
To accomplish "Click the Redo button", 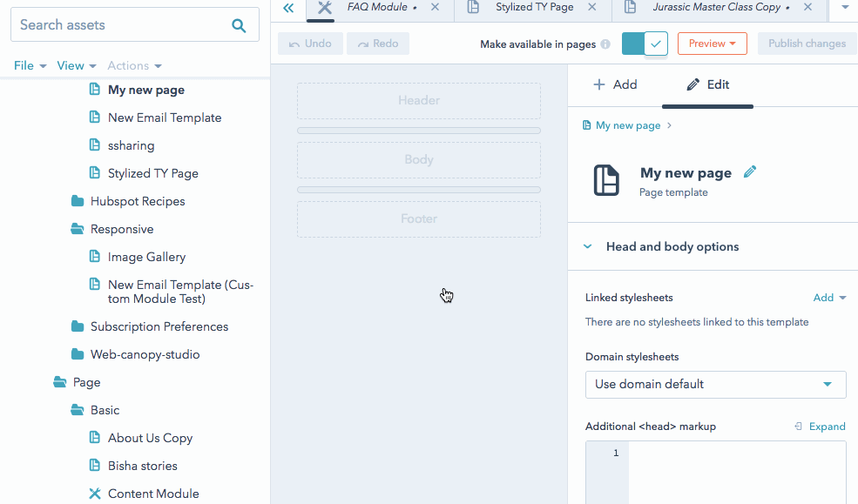I will (x=377, y=44).
